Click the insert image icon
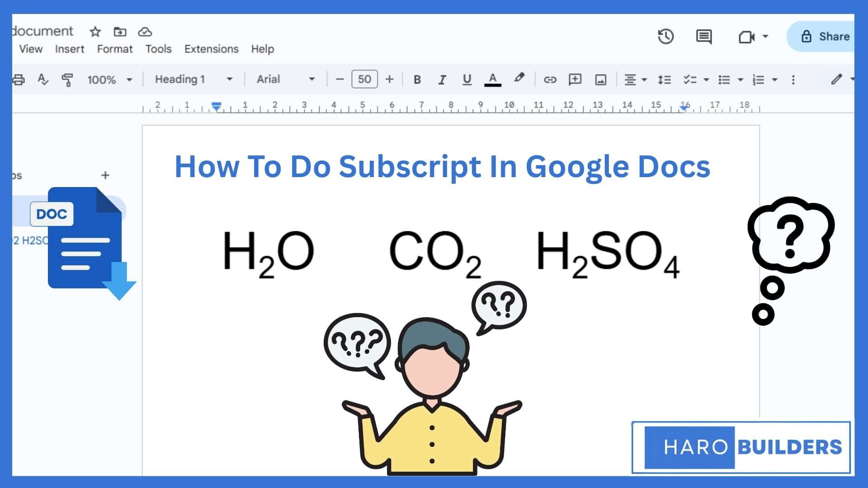Image resolution: width=868 pixels, height=488 pixels. pyautogui.click(x=600, y=80)
